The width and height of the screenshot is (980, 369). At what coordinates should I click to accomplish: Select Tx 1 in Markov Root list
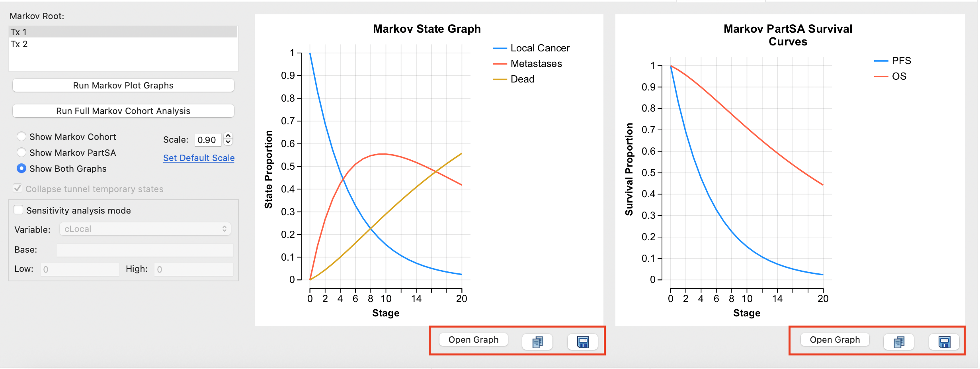click(x=123, y=32)
